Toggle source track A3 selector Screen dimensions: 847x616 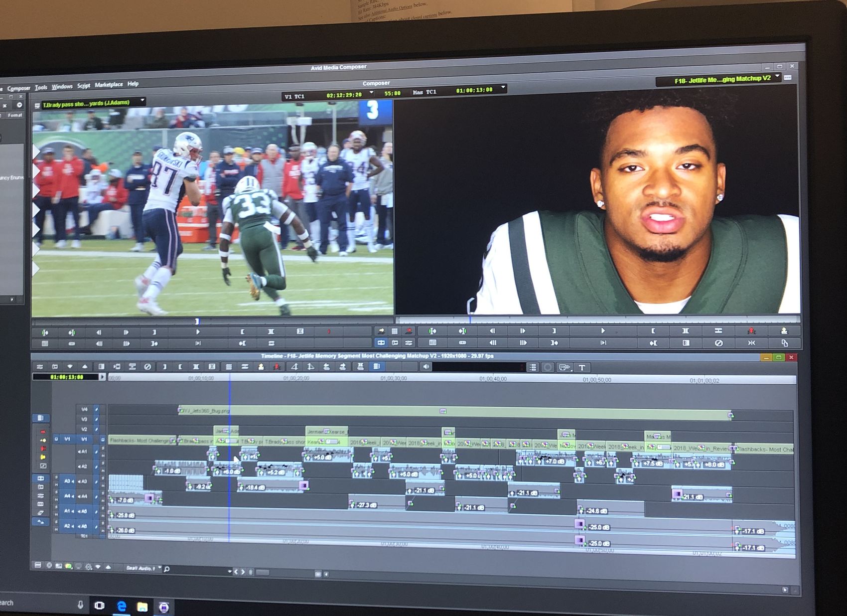click(67, 481)
